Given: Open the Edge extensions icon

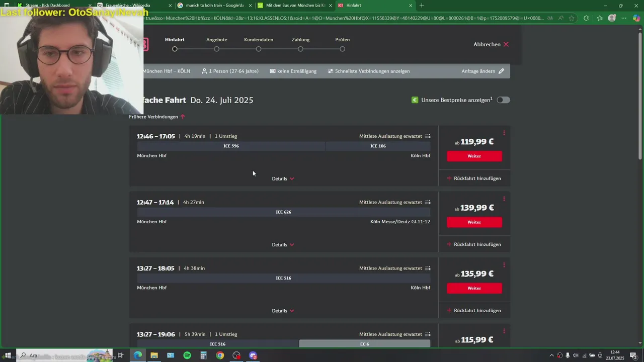Looking at the screenshot, I should [586, 18].
